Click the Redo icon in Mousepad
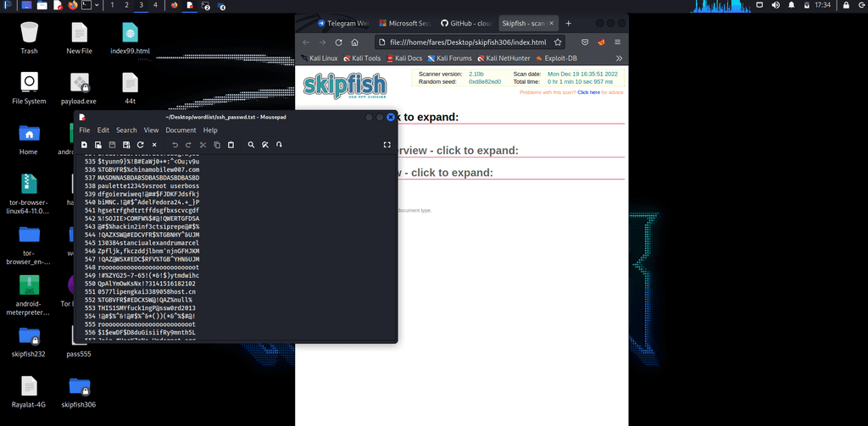The image size is (868, 426). [x=189, y=145]
